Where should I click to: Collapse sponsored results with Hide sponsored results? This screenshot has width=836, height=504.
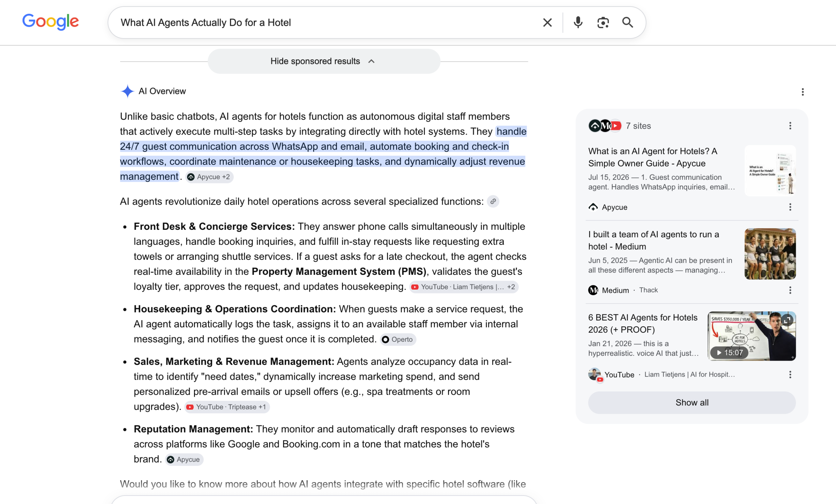tap(324, 61)
